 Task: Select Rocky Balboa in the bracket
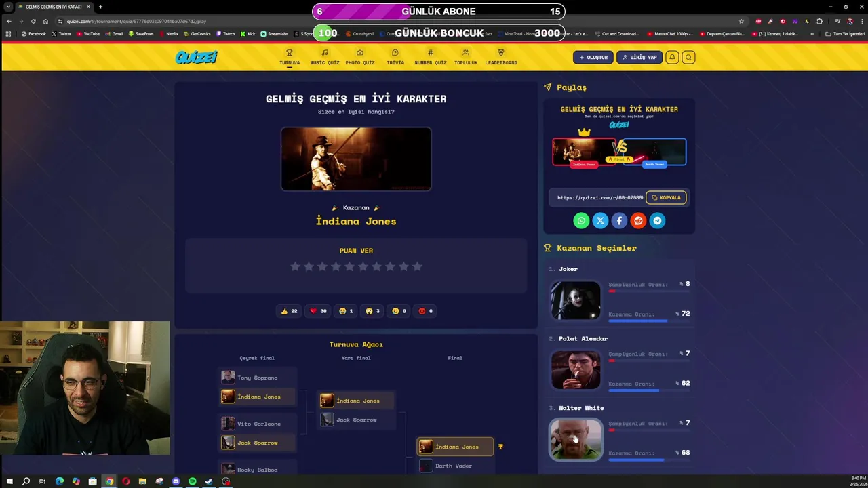click(257, 469)
